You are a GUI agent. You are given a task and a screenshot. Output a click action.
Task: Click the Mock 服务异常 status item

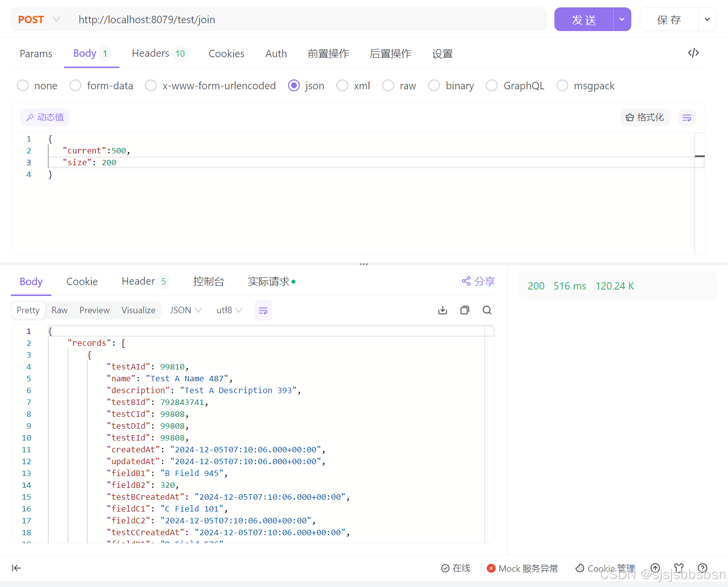pos(522,568)
